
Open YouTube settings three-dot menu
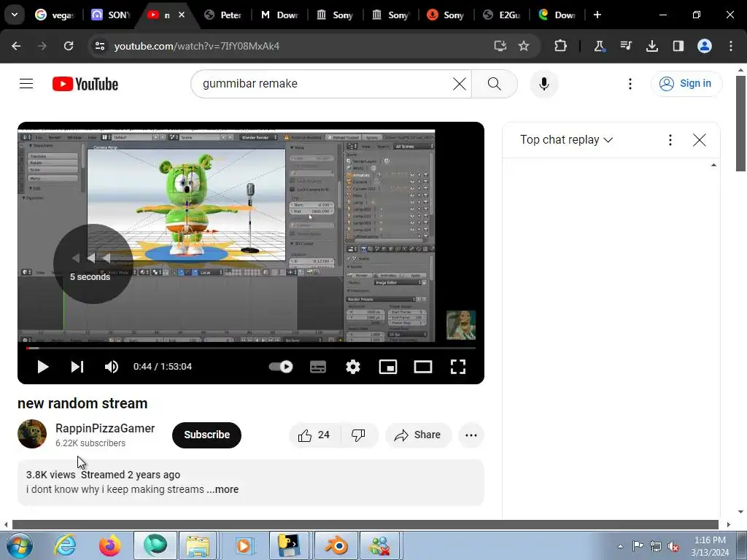[630, 84]
